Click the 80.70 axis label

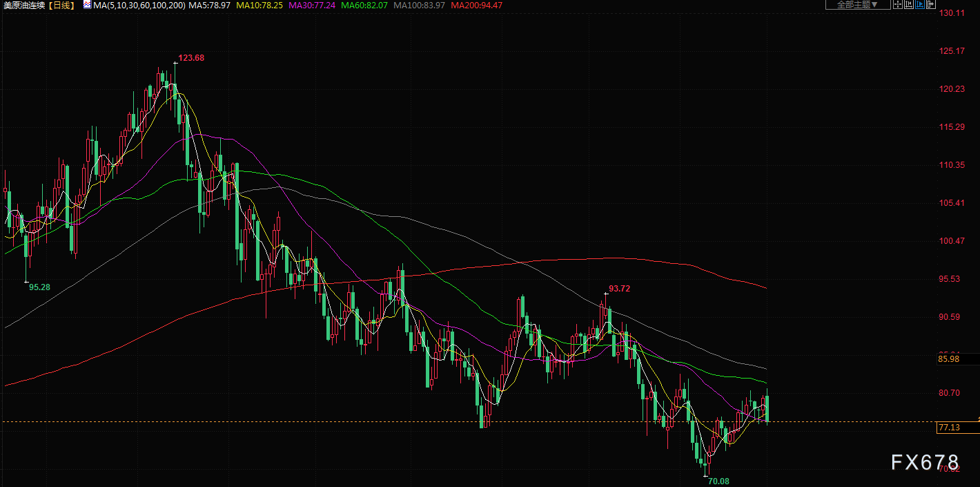point(951,393)
